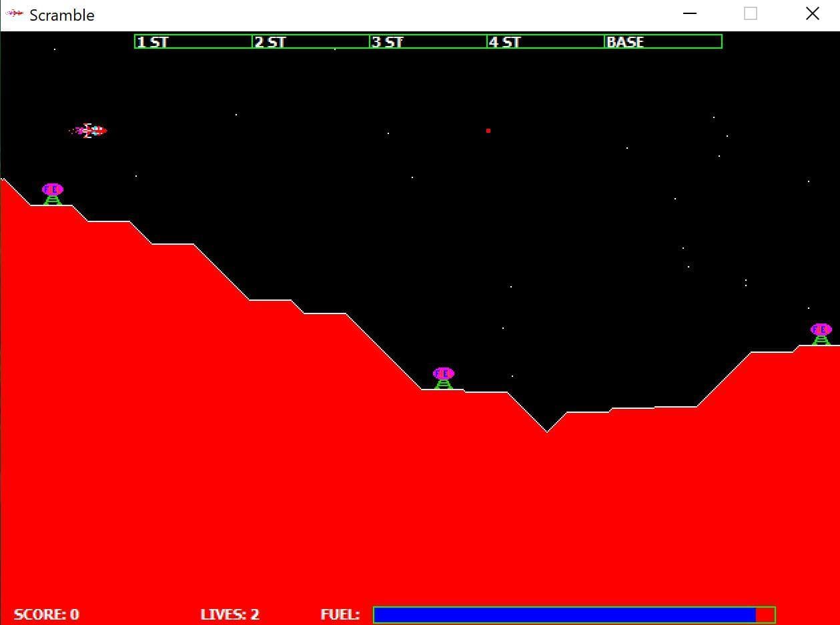
Task: Select the 3 ST stage indicator
Action: point(428,41)
